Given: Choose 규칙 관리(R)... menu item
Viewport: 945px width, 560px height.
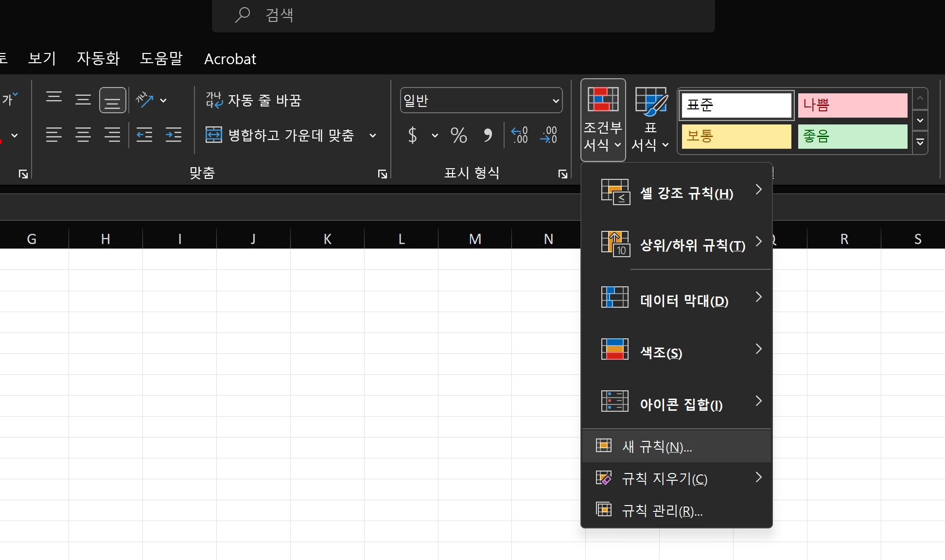Looking at the screenshot, I should tap(677, 510).
